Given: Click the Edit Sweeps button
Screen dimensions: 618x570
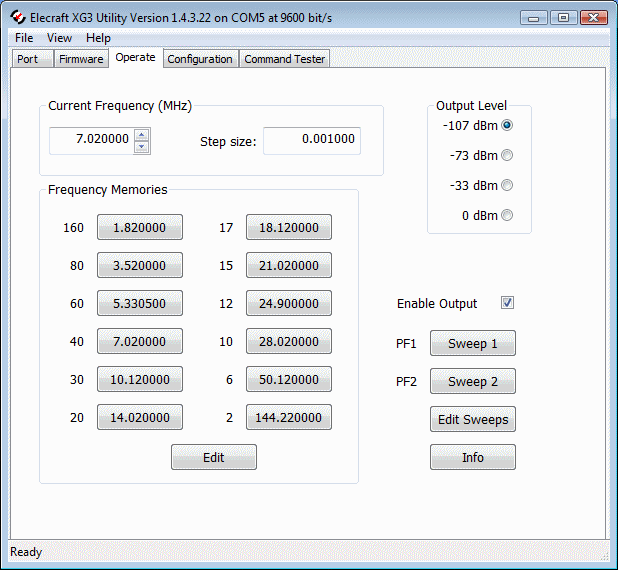Looking at the screenshot, I should coord(473,419).
